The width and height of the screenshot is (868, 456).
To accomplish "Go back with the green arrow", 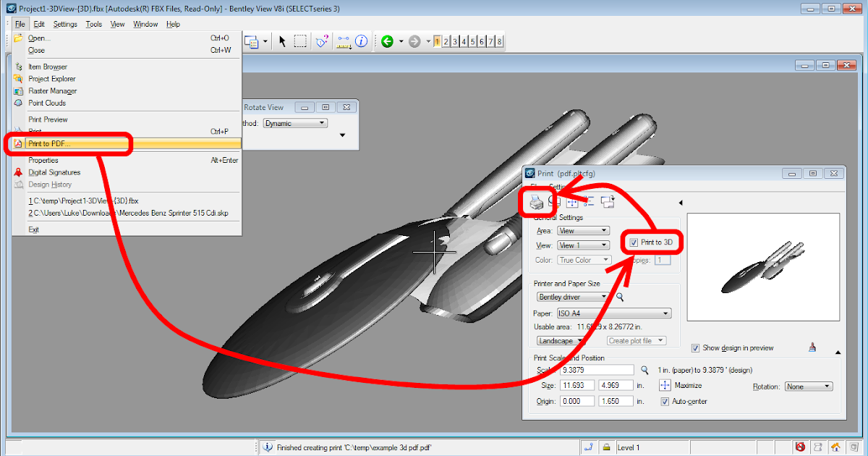I will click(x=387, y=41).
